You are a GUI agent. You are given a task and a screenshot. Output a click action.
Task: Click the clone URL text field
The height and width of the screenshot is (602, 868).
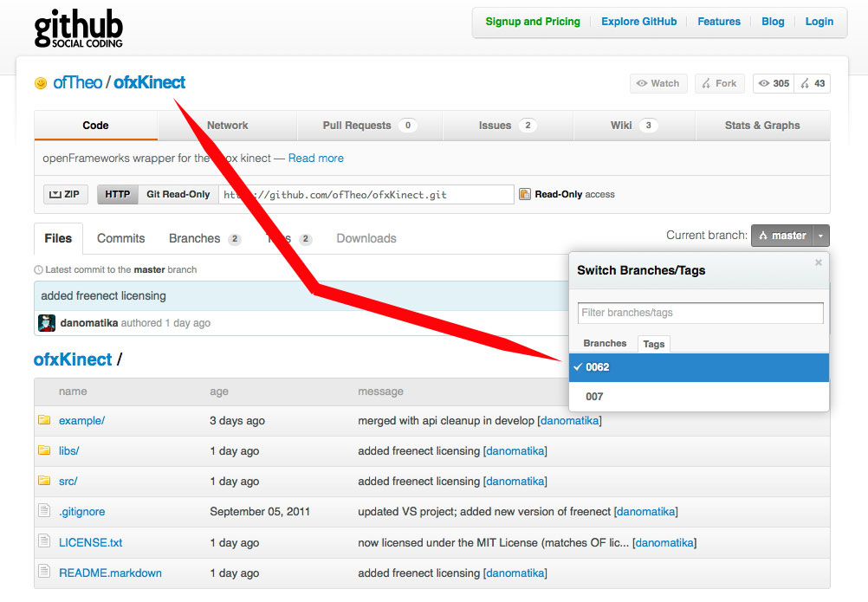pos(366,194)
